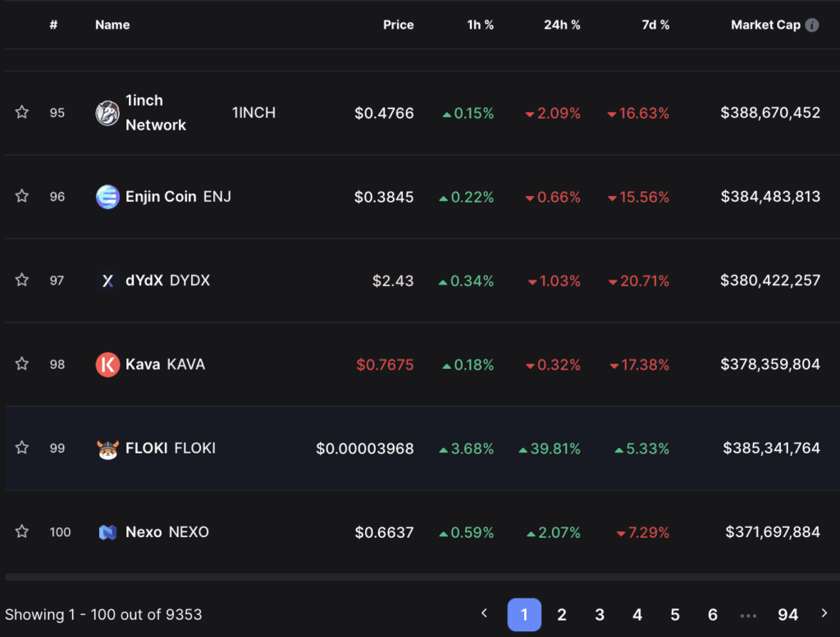Click Enjin market cap $384,483,813
This screenshot has width=840, height=637.
[x=770, y=197]
